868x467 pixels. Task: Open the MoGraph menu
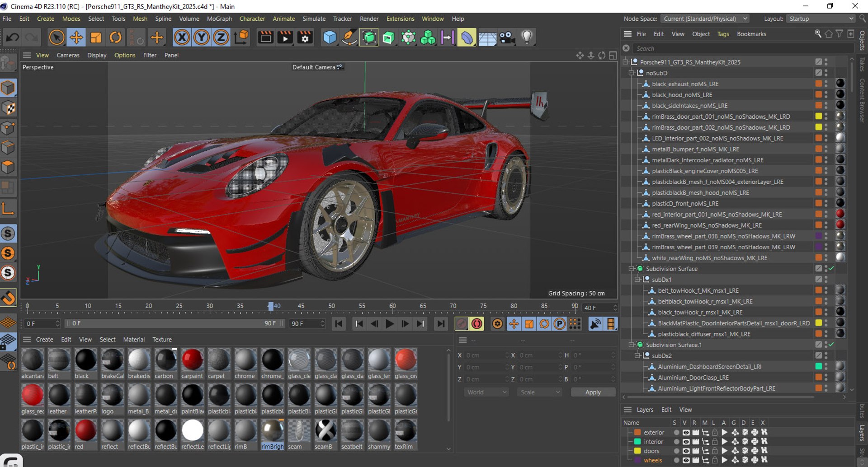pos(219,19)
